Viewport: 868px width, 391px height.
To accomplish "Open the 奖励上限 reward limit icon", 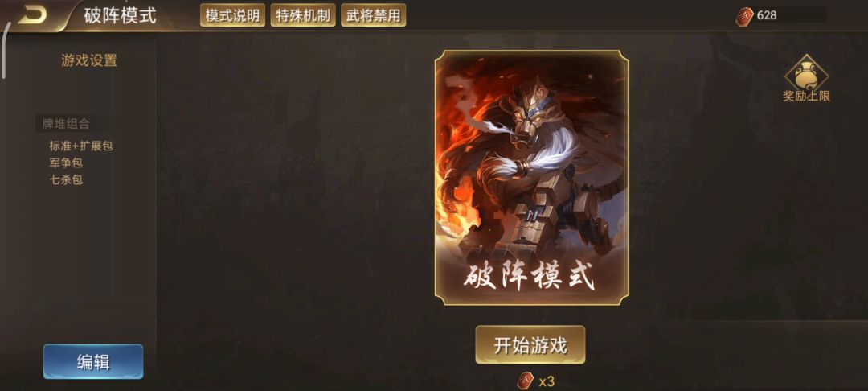I will point(807,78).
